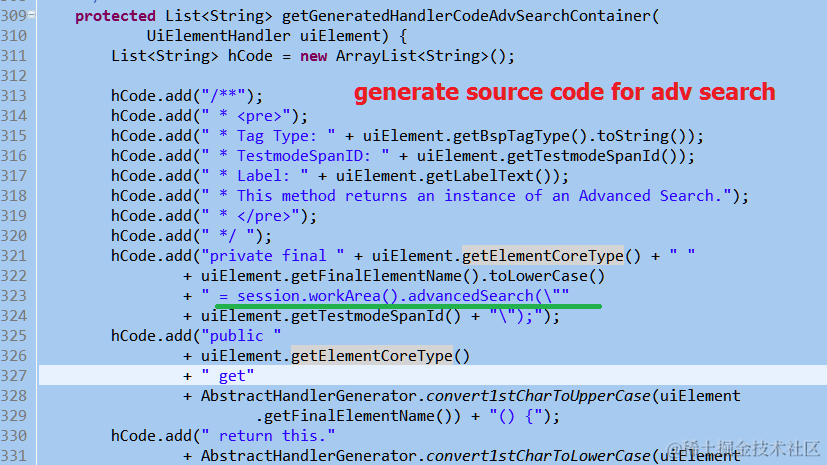
Task: Click the ' return this.' string literal
Action: point(268,436)
